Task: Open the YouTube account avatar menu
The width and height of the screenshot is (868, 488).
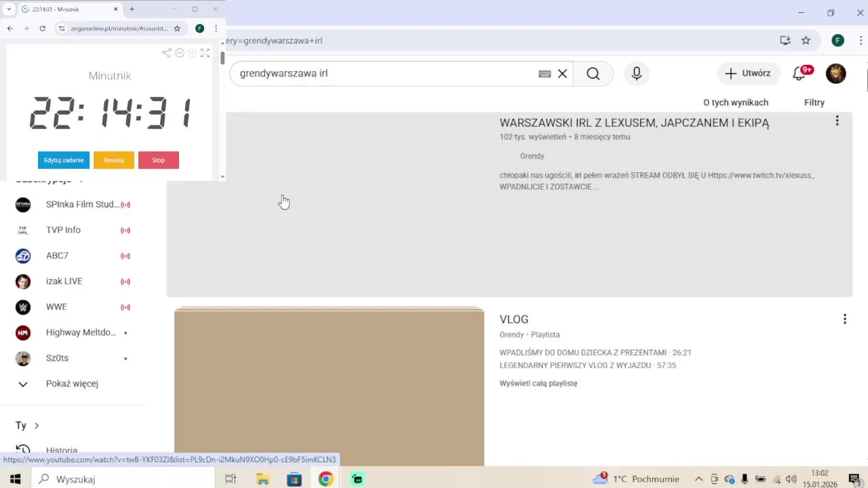Action: click(835, 73)
